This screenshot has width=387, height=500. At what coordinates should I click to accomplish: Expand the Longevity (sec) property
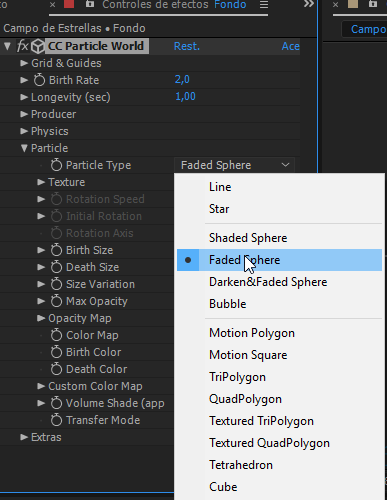pos(24,97)
